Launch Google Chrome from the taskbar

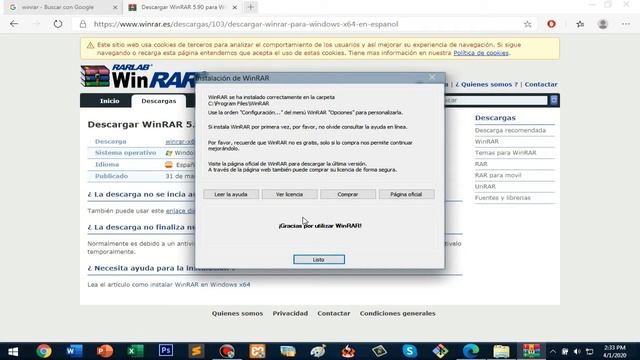(x=44, y=351)
